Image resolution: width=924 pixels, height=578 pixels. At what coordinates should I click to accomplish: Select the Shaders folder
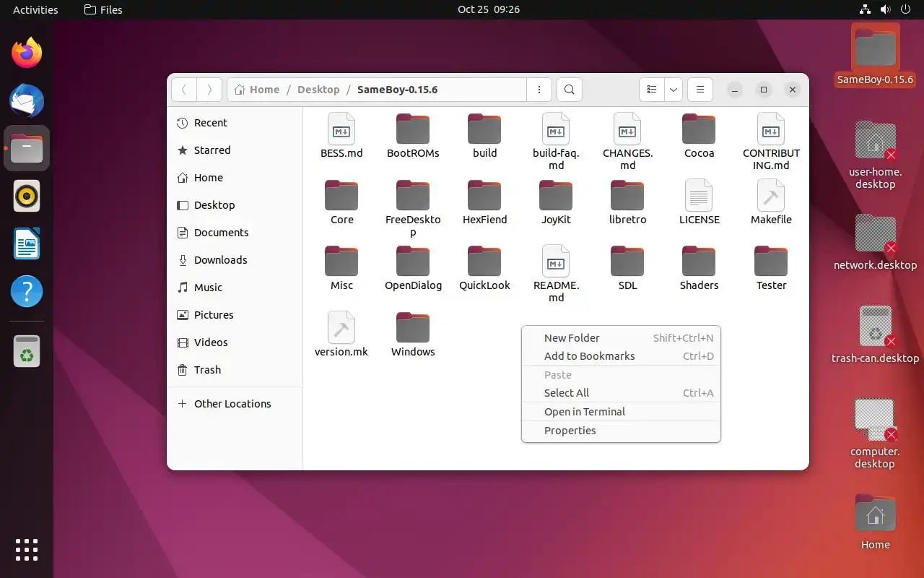point(699,268)
